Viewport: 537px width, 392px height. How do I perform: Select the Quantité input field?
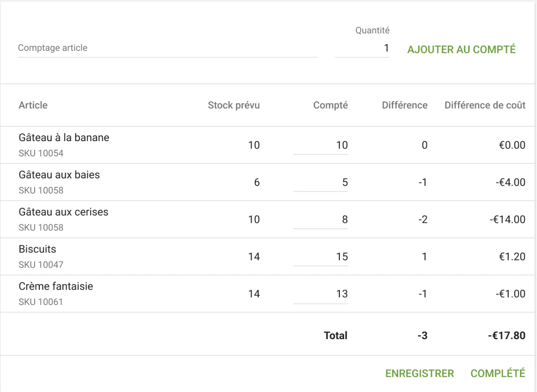click(362, 48)
